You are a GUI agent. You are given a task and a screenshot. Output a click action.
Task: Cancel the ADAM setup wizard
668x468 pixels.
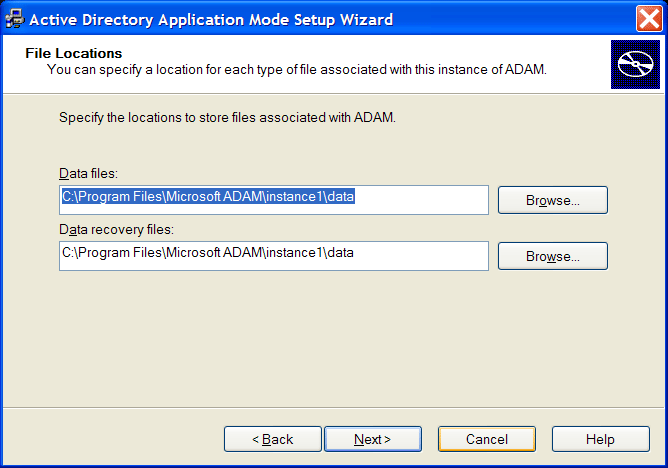tap(487, 439)
